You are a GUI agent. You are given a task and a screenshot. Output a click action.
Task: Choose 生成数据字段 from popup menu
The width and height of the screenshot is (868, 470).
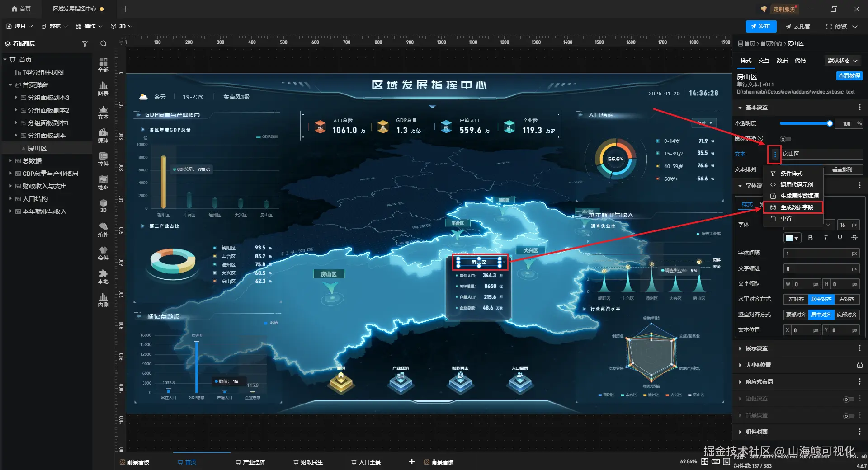pyautogui.click(x=793, y=207)
